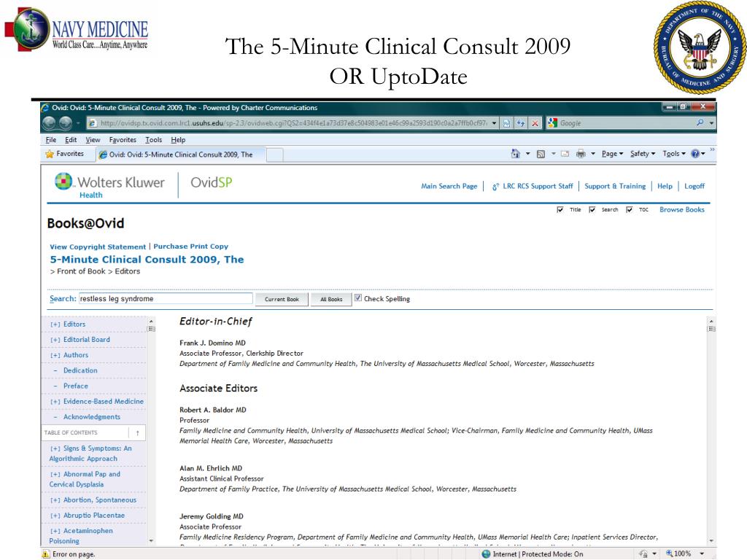The height and width of the screenshot is (560, 747).
Task: Expand Abruptio Placentae node
Action: (55, 516)
